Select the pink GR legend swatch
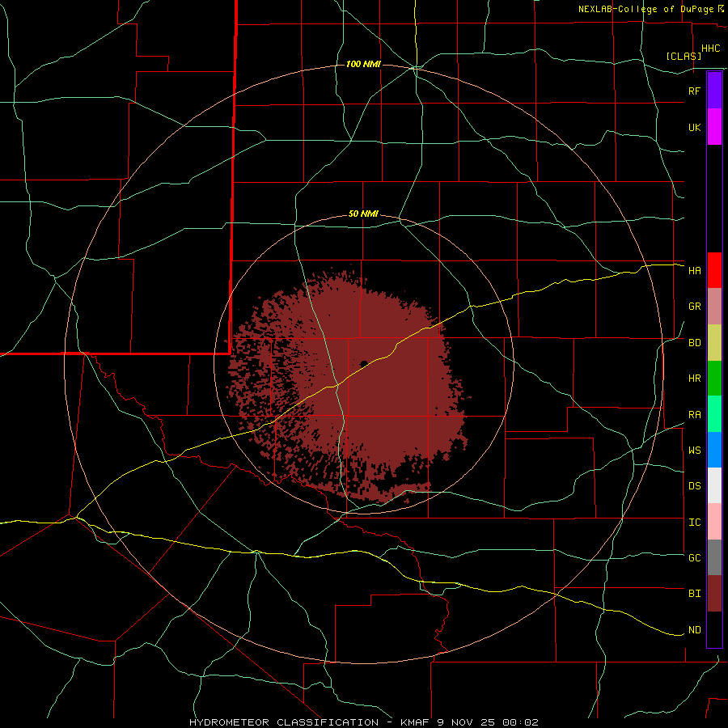Screen dimensions: 728x728 click(x=714, y=307)
